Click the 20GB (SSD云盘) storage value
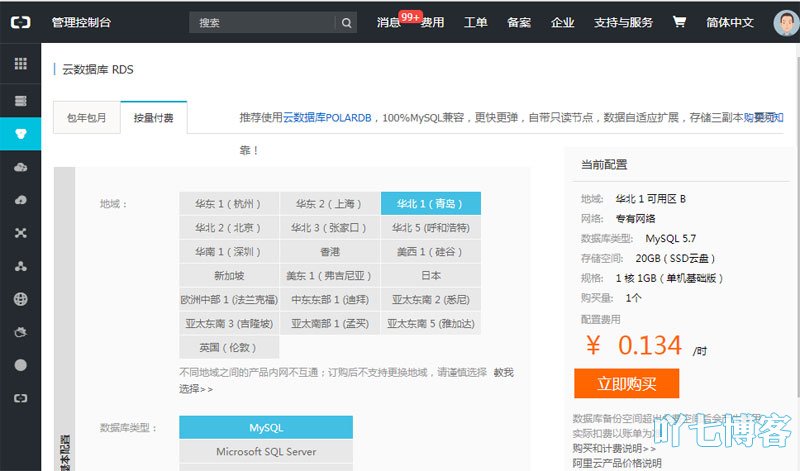Screen dimensions: 800x471 click(675, 258)
